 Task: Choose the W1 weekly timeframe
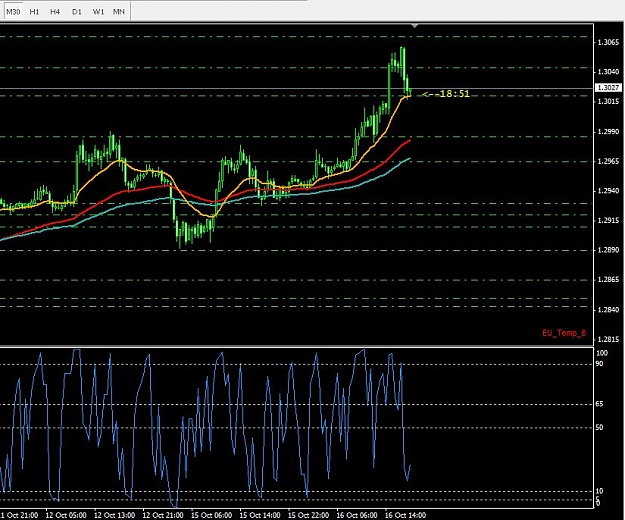[x=98, y=12]
